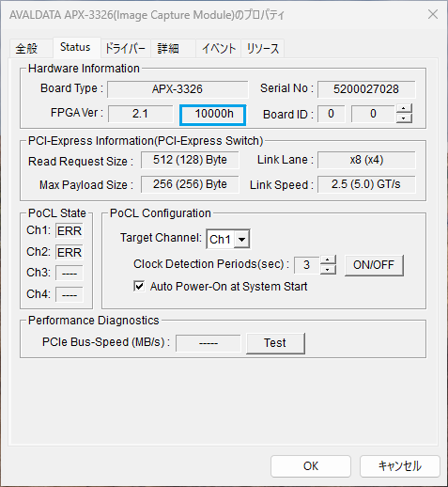Close the properties dialog window

[x=433, y=14]
